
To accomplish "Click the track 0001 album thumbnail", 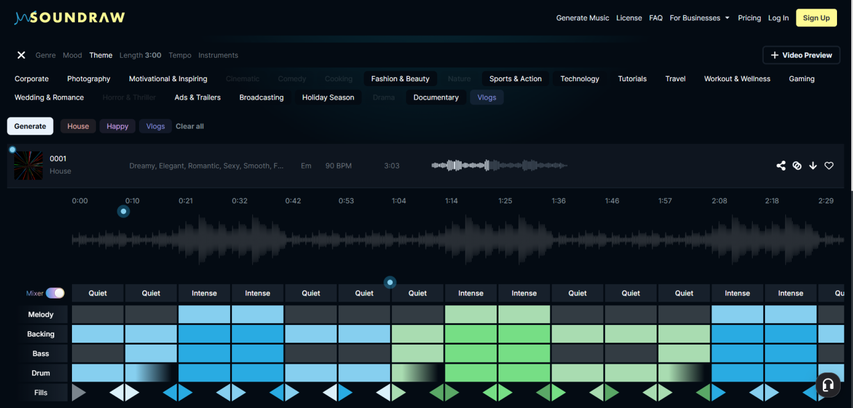I will click(28, 165).
